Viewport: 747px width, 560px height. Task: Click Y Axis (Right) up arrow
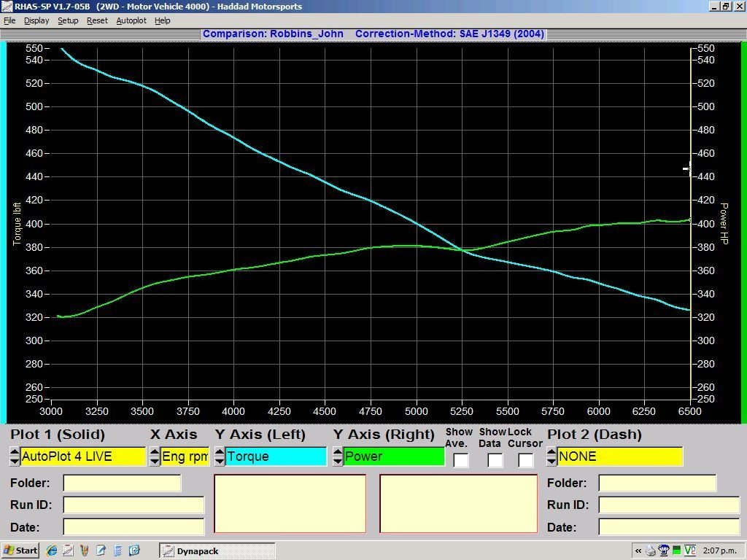(338, 451)
